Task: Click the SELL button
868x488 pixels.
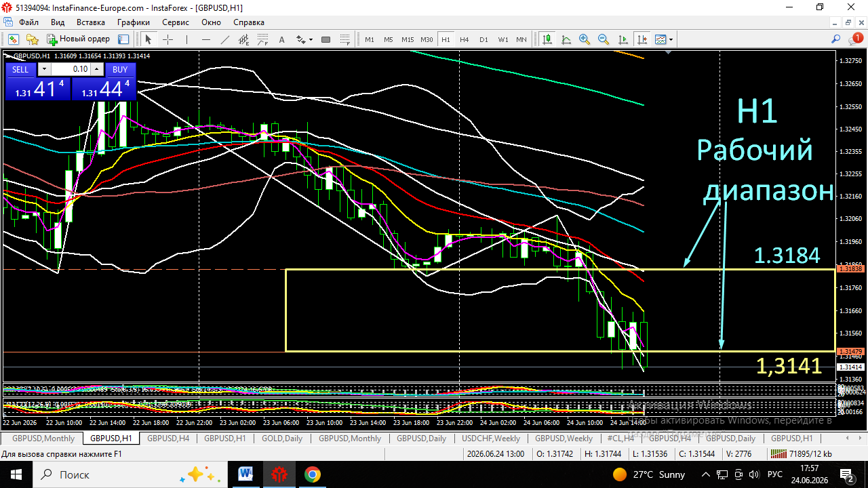Action: tap(20, 69)
